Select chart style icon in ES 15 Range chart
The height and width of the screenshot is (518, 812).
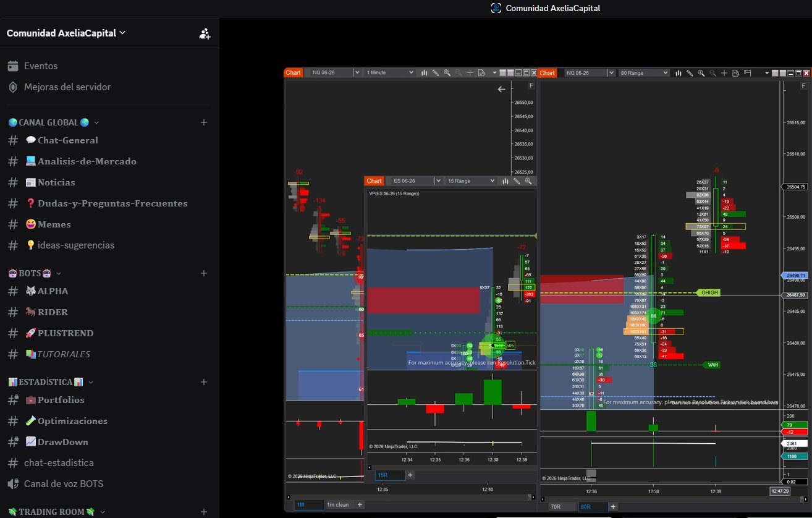click(x=505, y=181)
